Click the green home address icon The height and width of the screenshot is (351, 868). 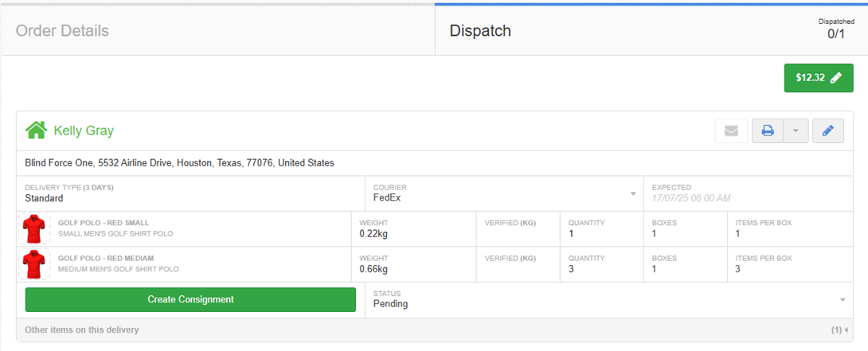[x=36, y=130]
